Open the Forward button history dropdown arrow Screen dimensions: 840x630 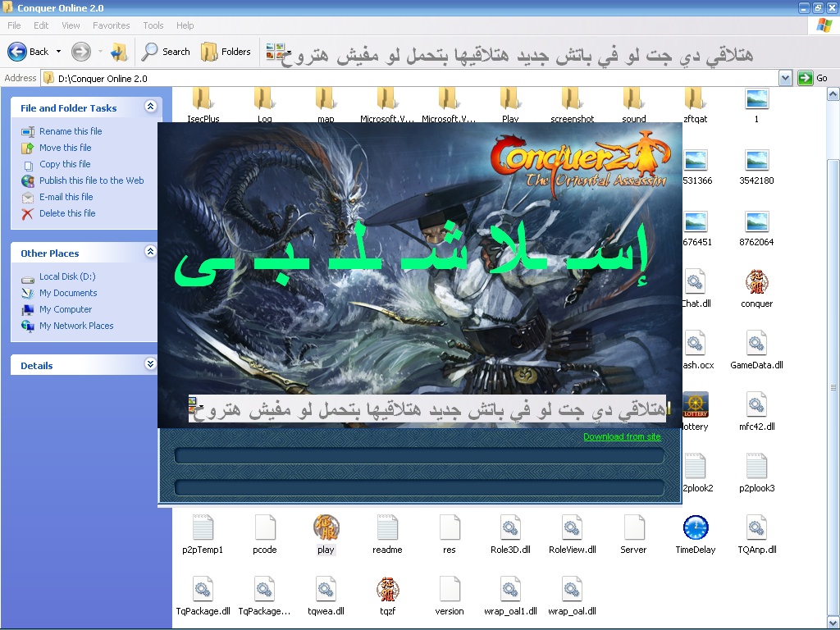(100, 52)
